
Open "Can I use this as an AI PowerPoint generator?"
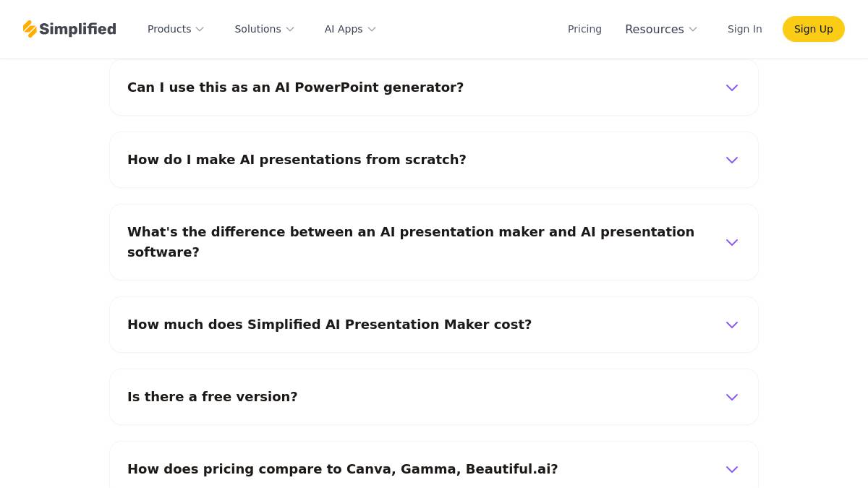[x=295, y=87]
